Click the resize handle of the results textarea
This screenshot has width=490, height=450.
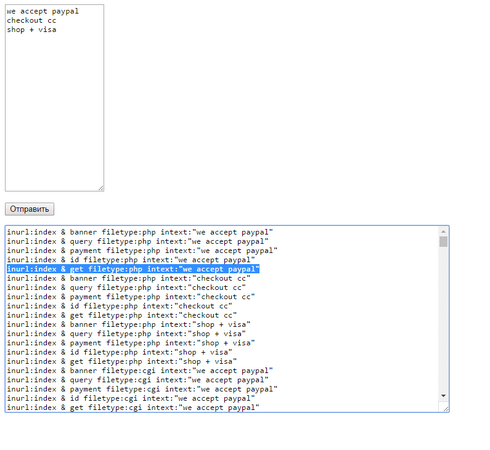coord(446,409)
